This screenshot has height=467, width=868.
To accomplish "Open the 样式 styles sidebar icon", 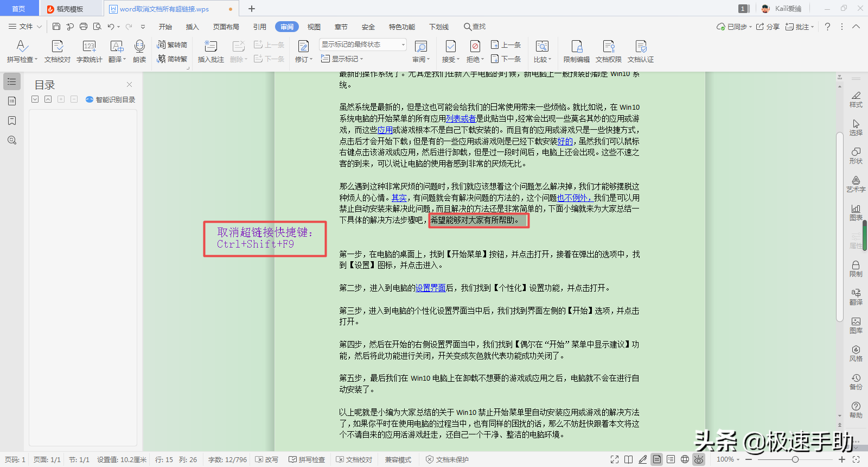I will (x=856, y=99).
